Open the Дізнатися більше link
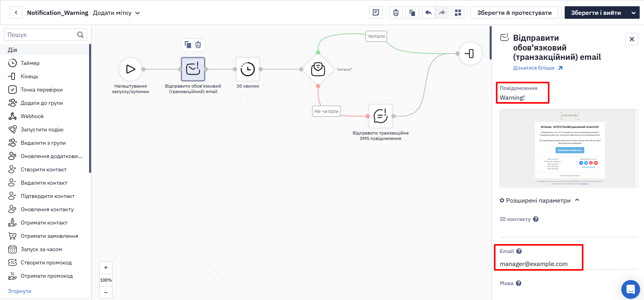The height and width of the screenshot is (300, 644). coord(538,68)
